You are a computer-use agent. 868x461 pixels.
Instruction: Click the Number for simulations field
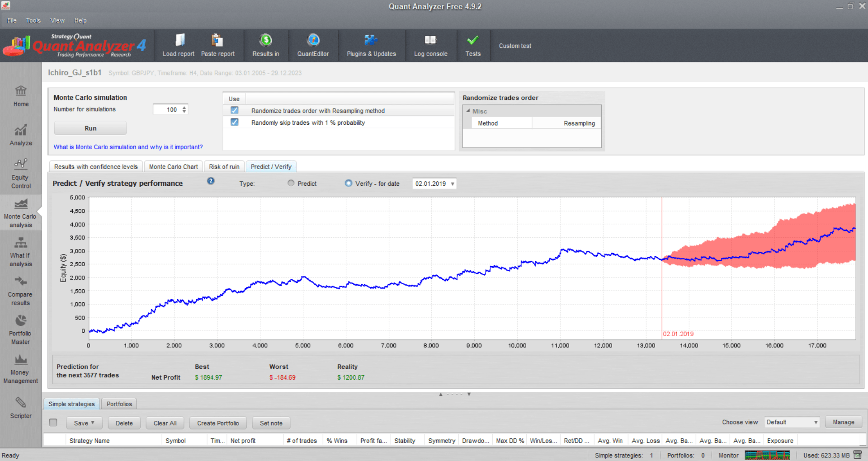click(167, 109)
